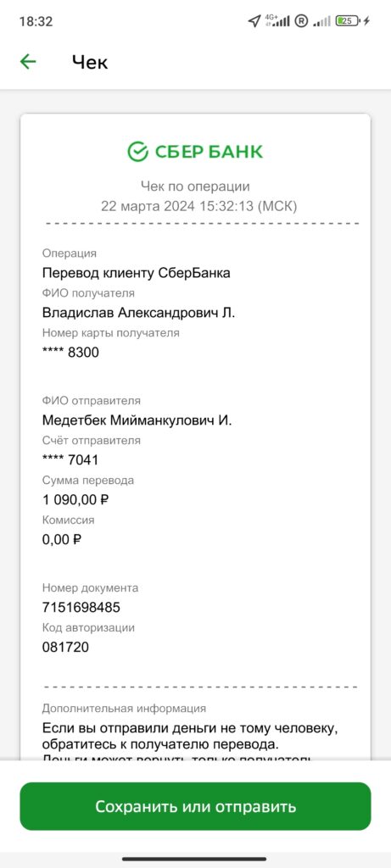391x868 pixels.
Task: Tap the receipt date 22 марта 2024
Action: 148,207
